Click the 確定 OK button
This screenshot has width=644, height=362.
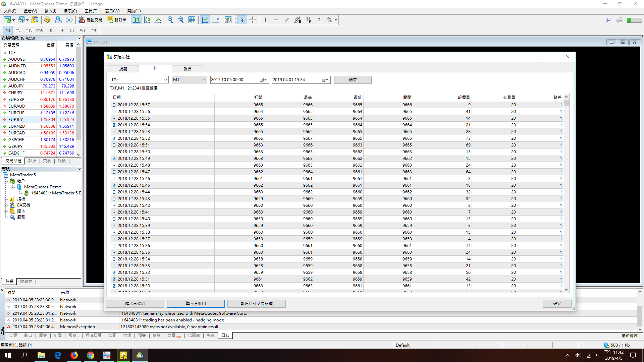click(x=557, y=304)
